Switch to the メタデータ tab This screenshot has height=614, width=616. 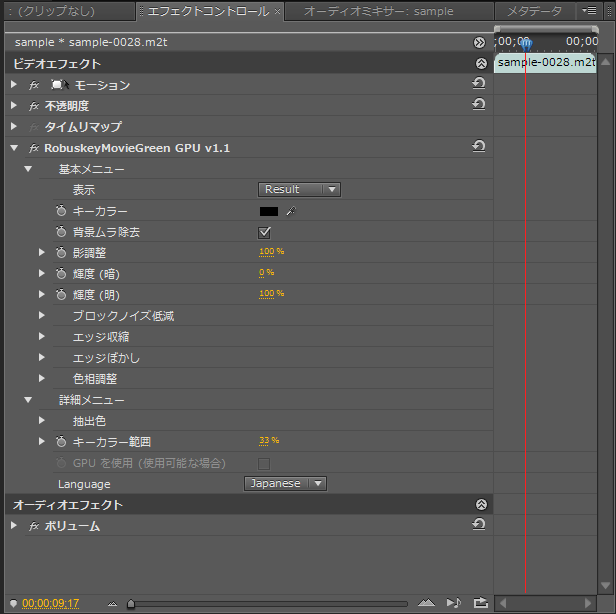coord(534,11)
